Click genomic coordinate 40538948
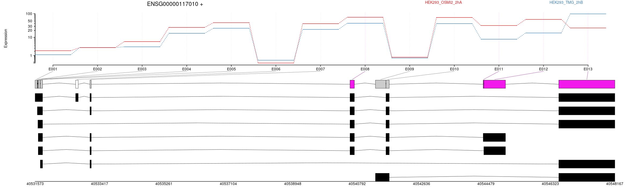 293,184
